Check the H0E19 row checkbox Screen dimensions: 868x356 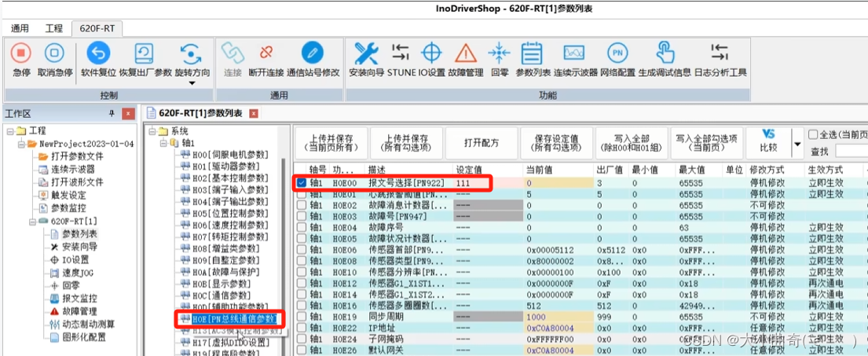301,317
